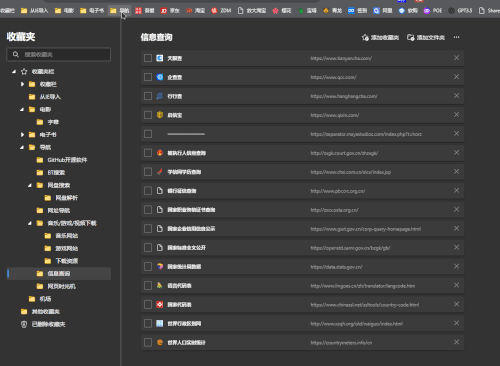Click the star icon beside 收藏夹栏
The width and height of the screenshot is (500, 366).
(x=24, y=72)
